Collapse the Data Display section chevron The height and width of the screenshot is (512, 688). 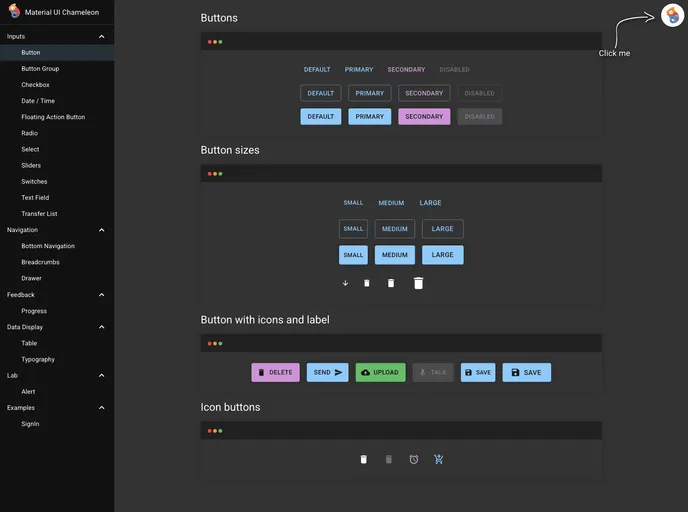(101, 327)
